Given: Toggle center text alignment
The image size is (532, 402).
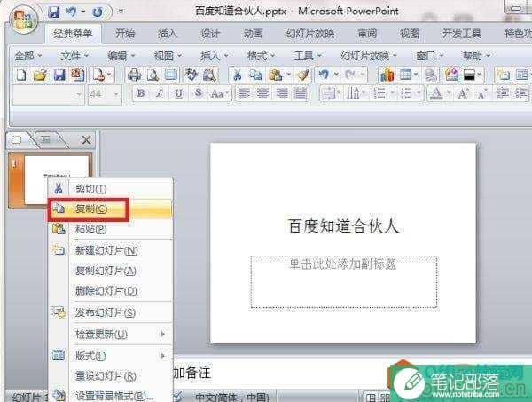Looking at the screenshot, I should (x=262, y=93).
